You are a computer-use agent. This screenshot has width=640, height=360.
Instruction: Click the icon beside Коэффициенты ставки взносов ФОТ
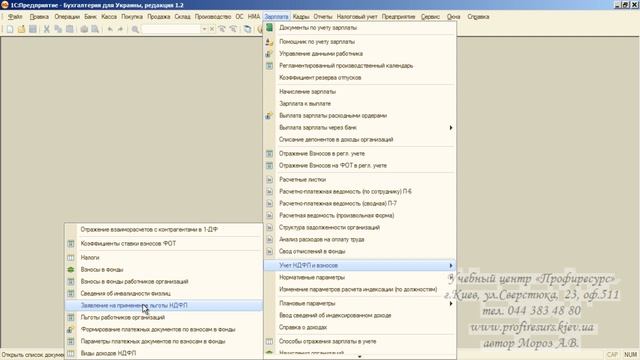pos(71,243)
